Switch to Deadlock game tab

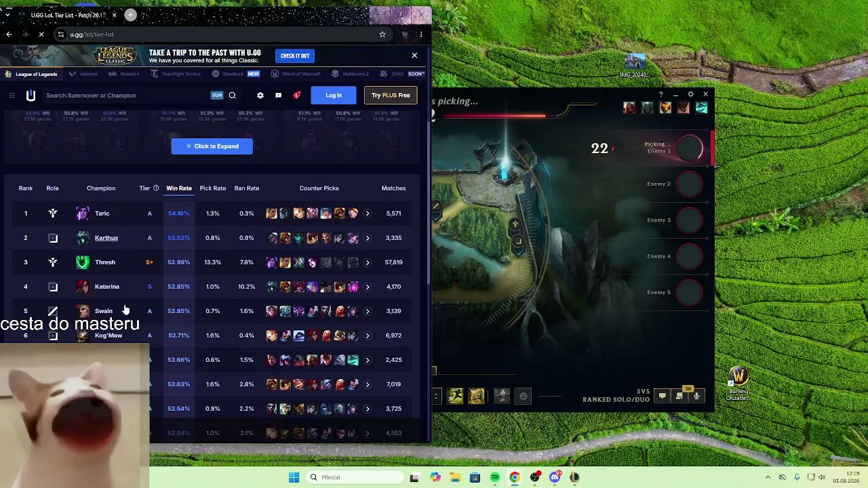point(235,74)
